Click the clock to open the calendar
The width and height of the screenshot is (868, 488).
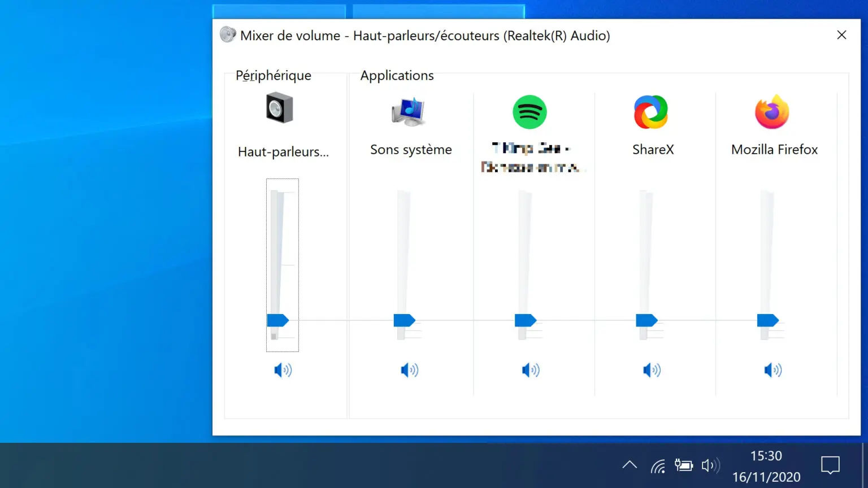tap(766, 465)
